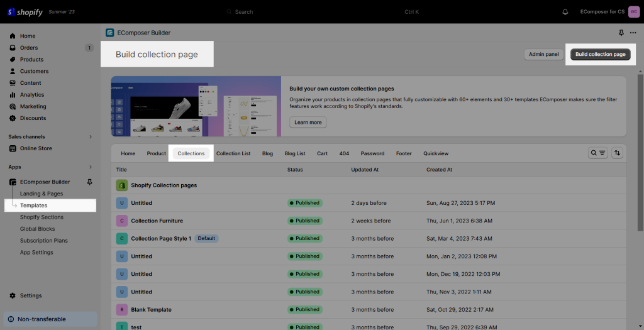Open Templates in the sidebar

click(34, 205)
